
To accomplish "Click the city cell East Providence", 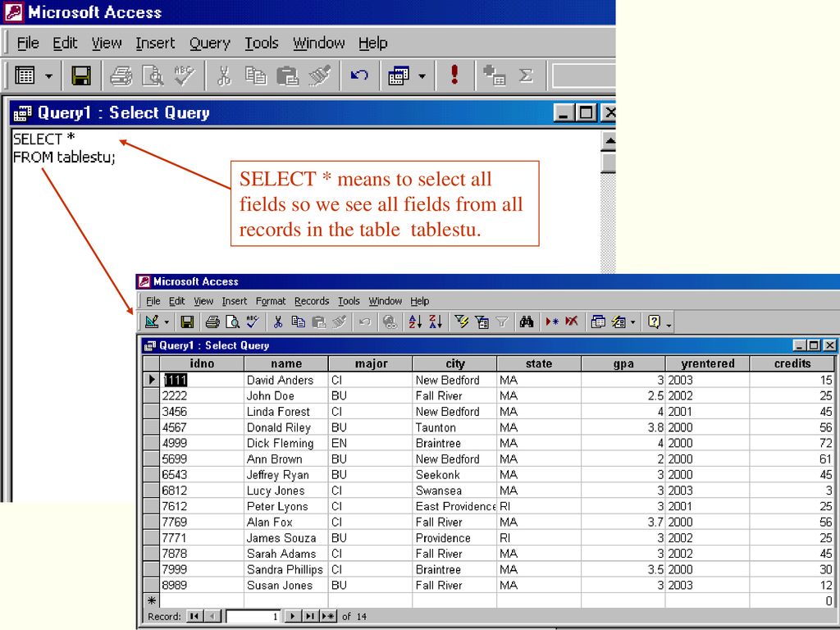I will 455,506.
